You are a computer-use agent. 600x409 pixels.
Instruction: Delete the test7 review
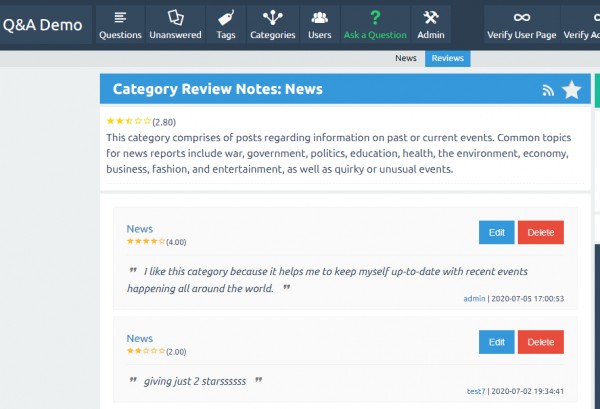pos(540,342)
